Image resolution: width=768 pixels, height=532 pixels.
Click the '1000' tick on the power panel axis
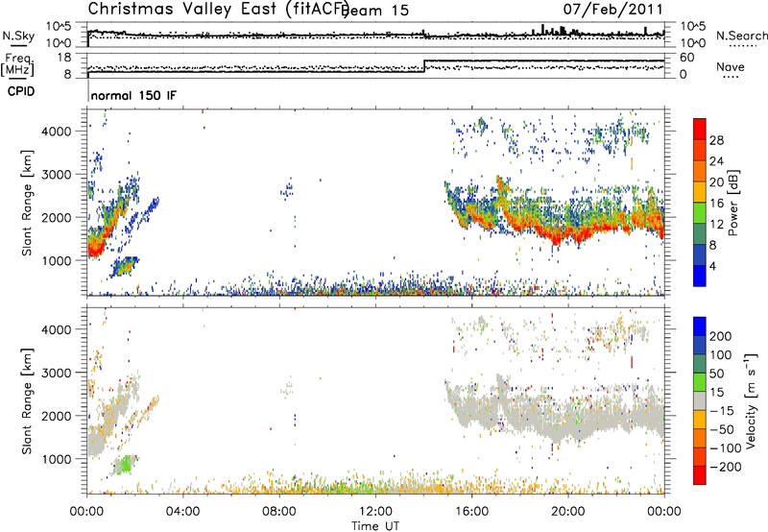coord(56,260)
